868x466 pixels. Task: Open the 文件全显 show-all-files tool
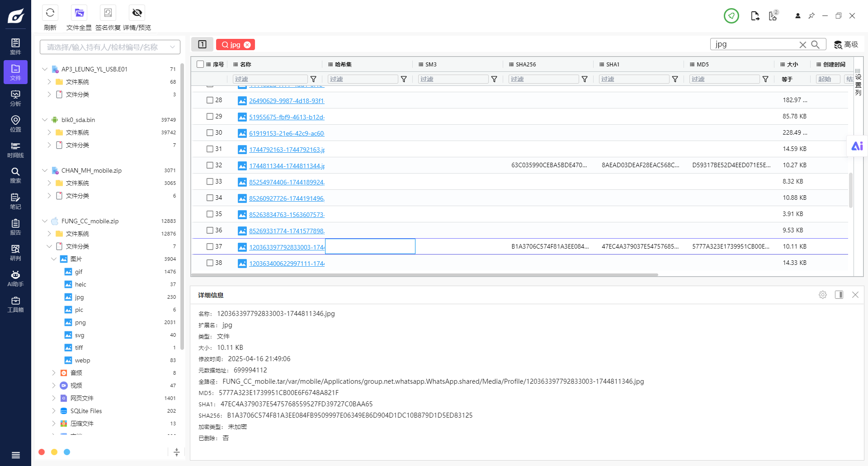[79, 13]
